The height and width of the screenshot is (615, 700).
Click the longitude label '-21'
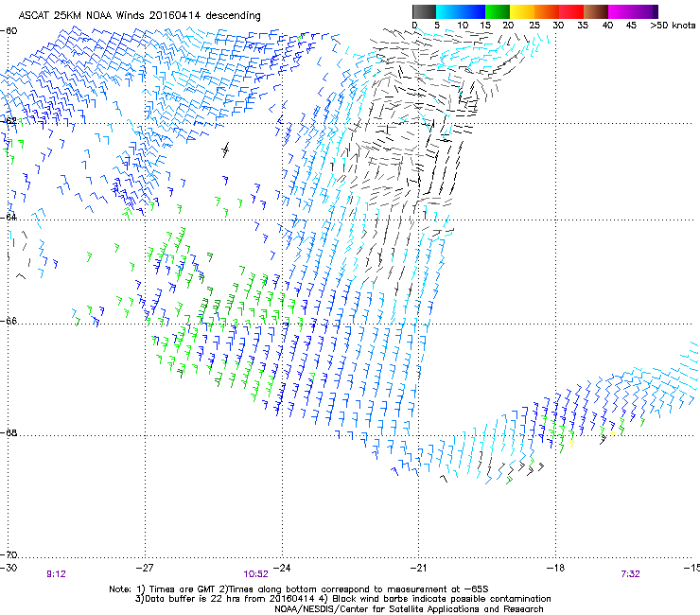click(418, 568)
